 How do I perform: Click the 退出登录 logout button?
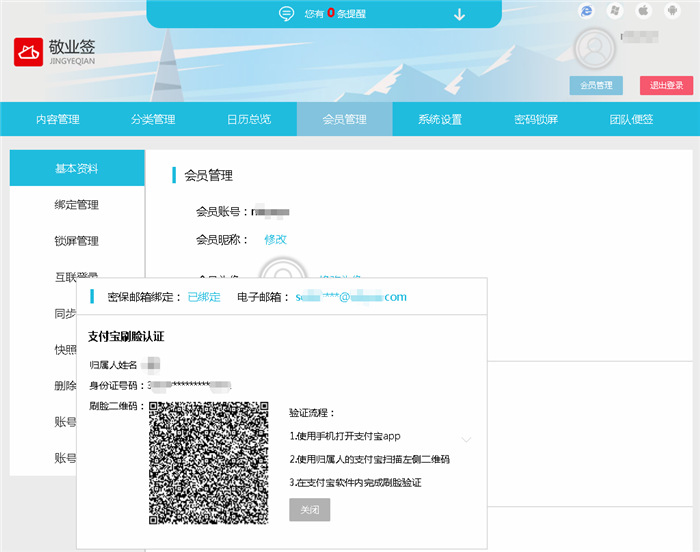667,85
